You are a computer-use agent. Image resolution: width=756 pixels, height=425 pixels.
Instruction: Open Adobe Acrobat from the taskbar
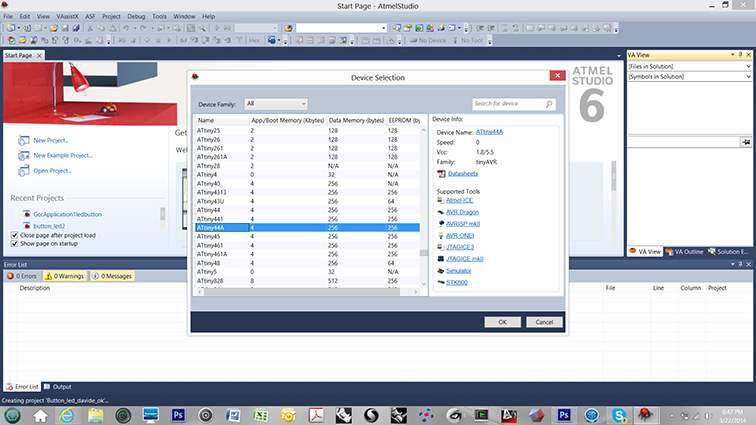click(x=316, y=415)
